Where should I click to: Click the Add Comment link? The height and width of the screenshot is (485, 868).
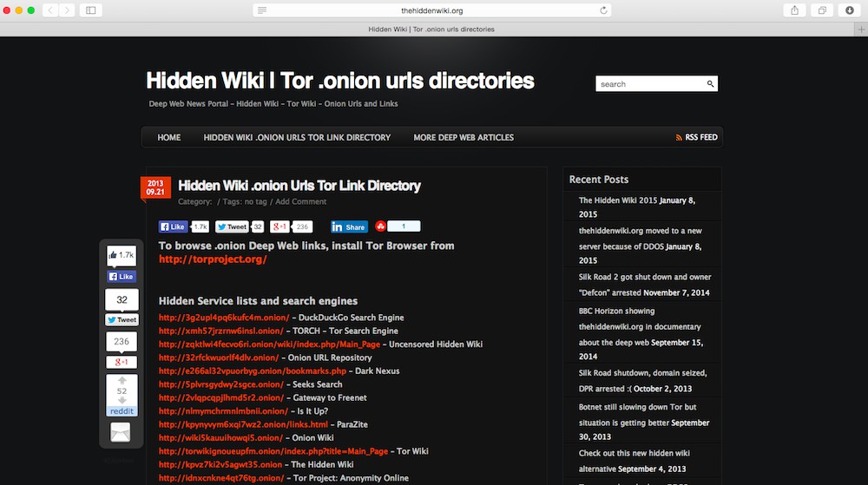point(300,201)
